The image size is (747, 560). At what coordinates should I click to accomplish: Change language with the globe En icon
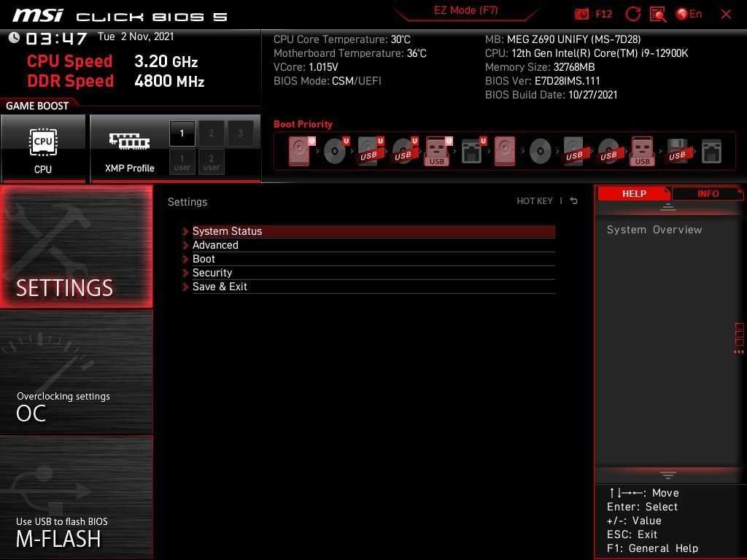pyautogui.click(x=689, y=14)
